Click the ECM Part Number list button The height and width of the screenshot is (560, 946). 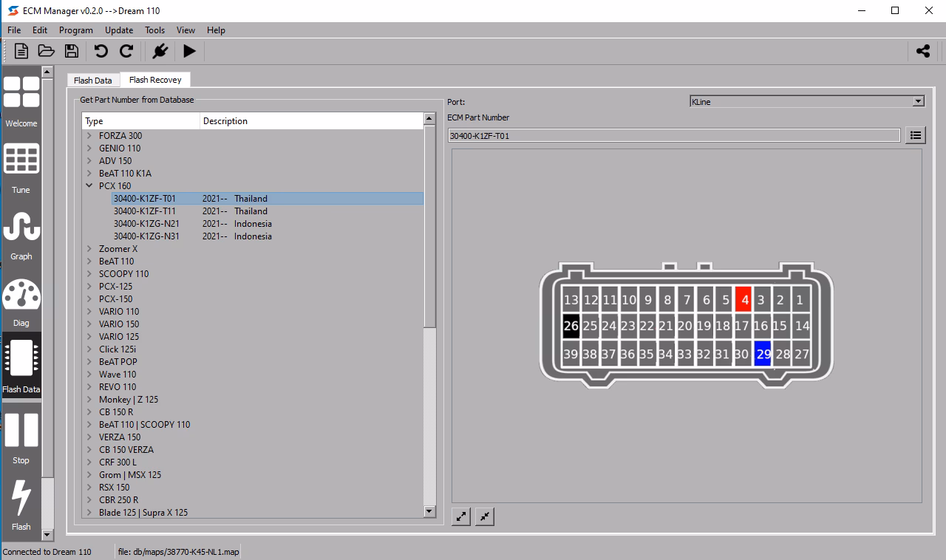pos(916,135)
